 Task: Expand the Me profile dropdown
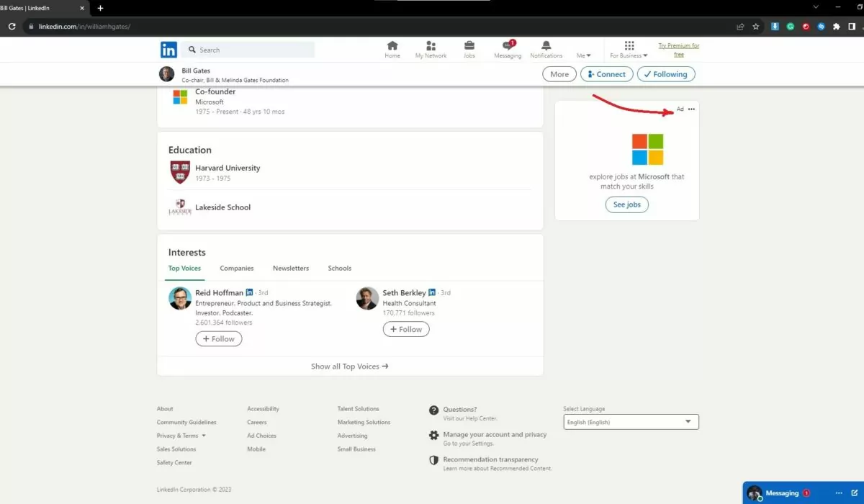click(x=583, y=55)
